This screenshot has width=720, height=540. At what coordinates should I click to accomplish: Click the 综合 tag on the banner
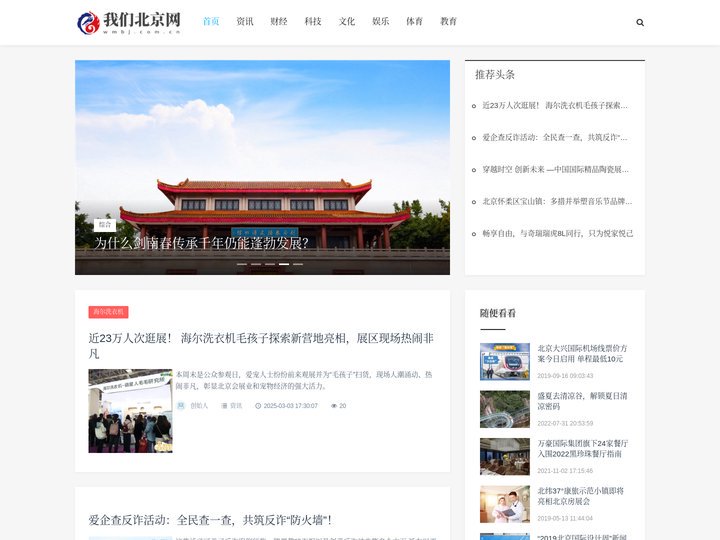click(105, 225)
